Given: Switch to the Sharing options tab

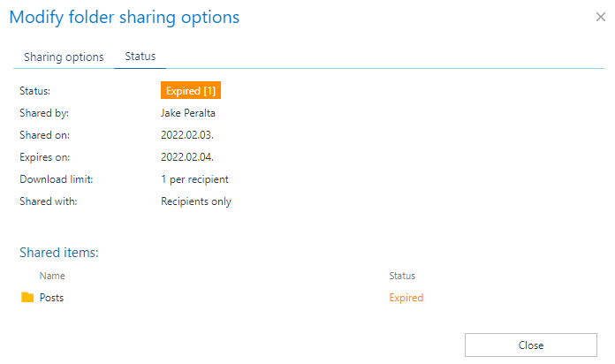Looking at the screenshot, I should tap(64, 57).
